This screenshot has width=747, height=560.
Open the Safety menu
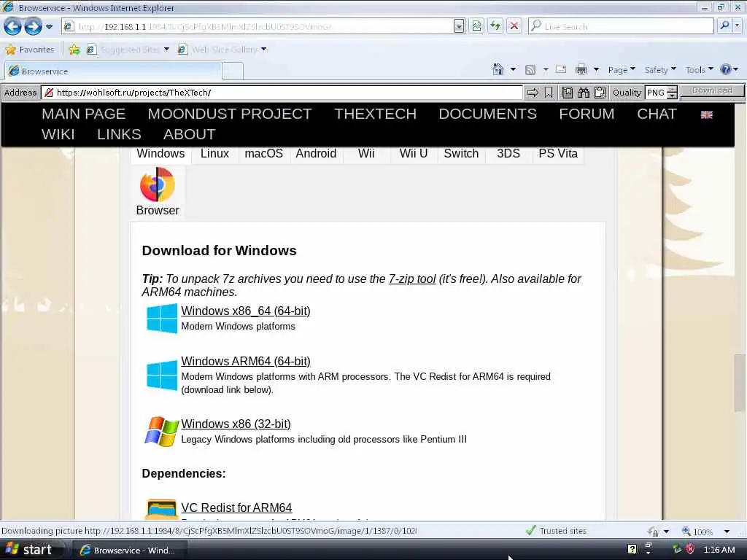point(660,70)
